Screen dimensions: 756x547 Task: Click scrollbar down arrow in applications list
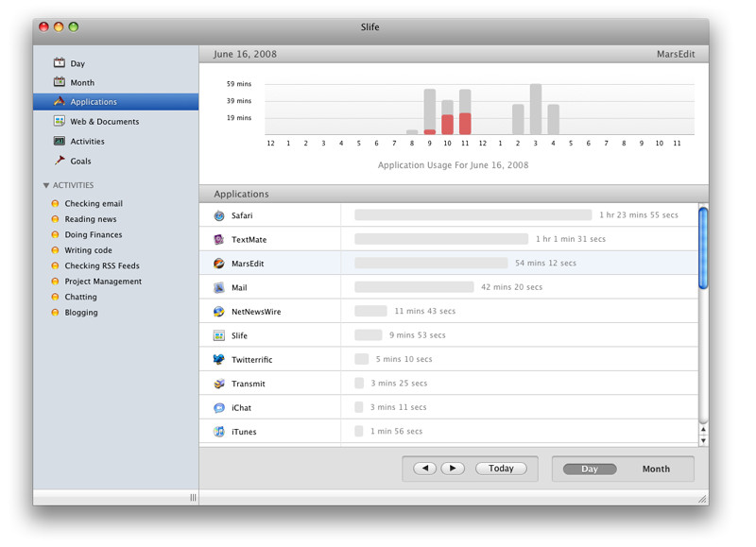point(703,440)
